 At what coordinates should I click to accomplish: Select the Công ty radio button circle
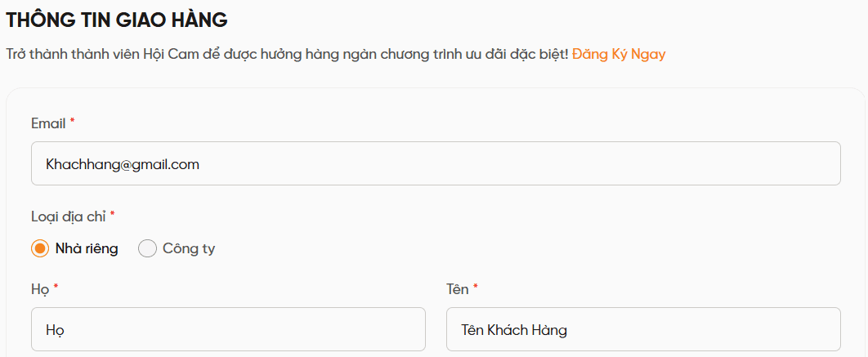pos(148,248)
